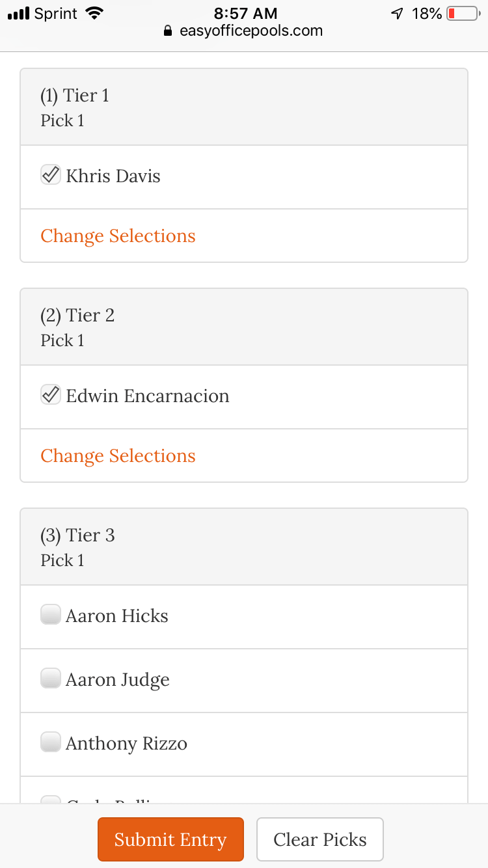The width and height of the screenshot is (488, 868).
Task: Tap the Submit Entry button
Action: point(170,839)
